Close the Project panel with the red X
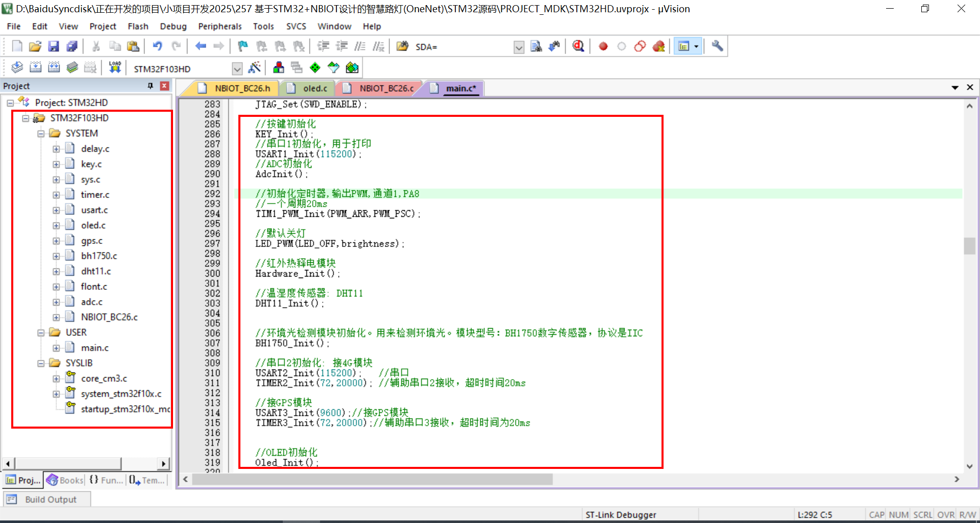 click(164, 86)
